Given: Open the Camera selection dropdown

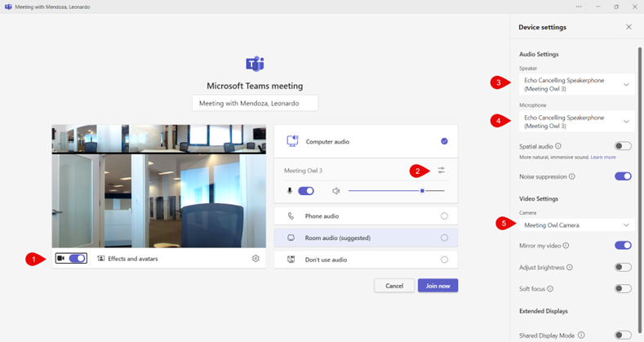Looking at the screenshot, I should [x=575, y=225].
